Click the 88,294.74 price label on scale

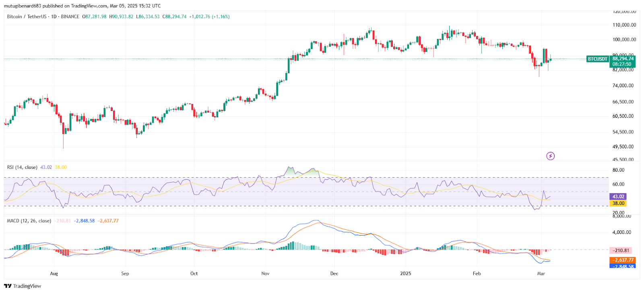[x=623, y=59]
